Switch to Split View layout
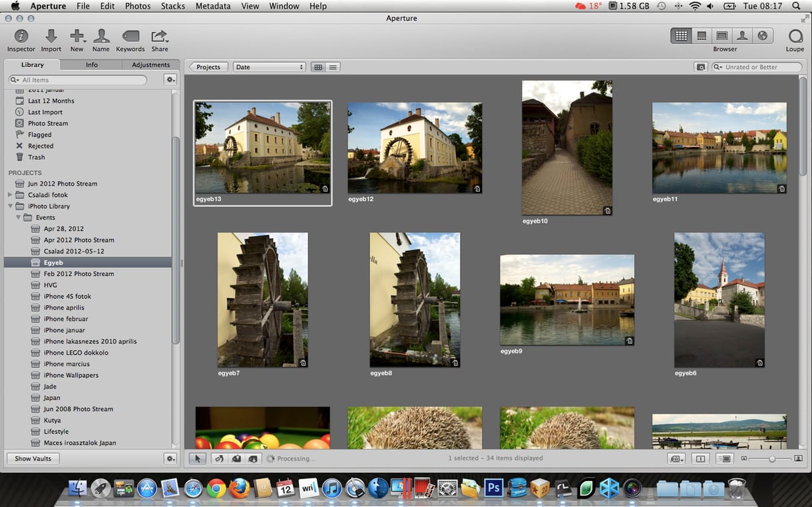The height and width of the screenshot is (507, 812). pyautogui.click(x=702, y=36)
